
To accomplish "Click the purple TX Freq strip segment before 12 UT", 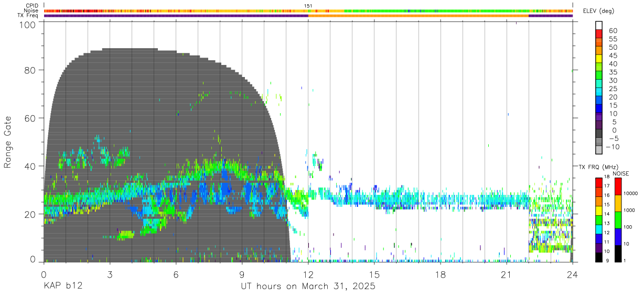I will click(x=176, y=16).
